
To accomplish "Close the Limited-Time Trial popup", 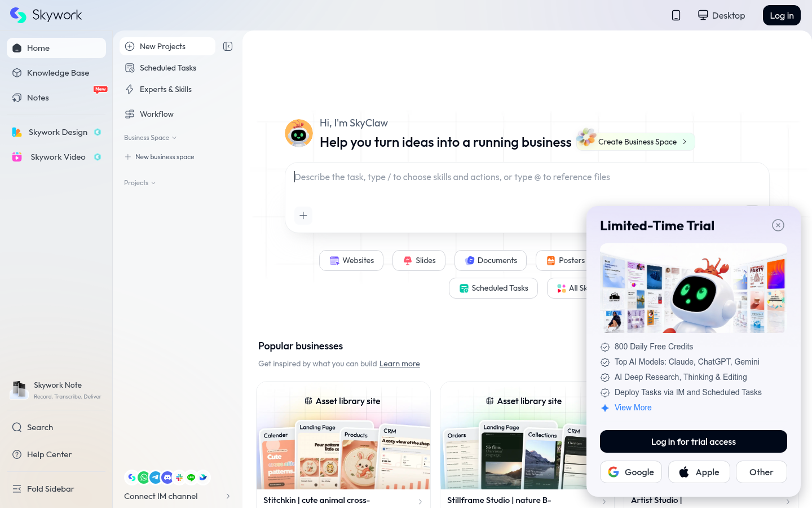I will (x=778, y=225).
